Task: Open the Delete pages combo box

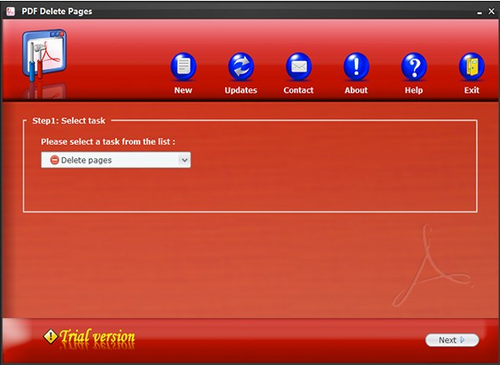Action: pos(116,160)
